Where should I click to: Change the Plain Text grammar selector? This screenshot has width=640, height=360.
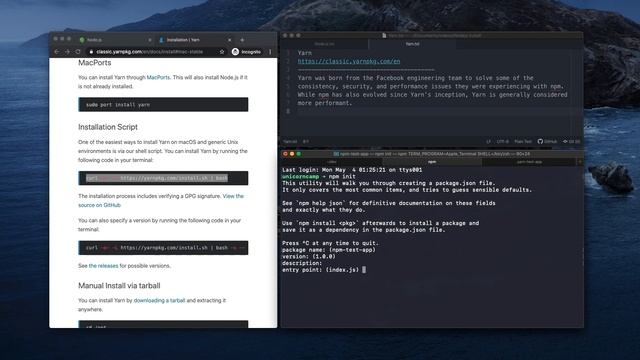tap(523, 142)
